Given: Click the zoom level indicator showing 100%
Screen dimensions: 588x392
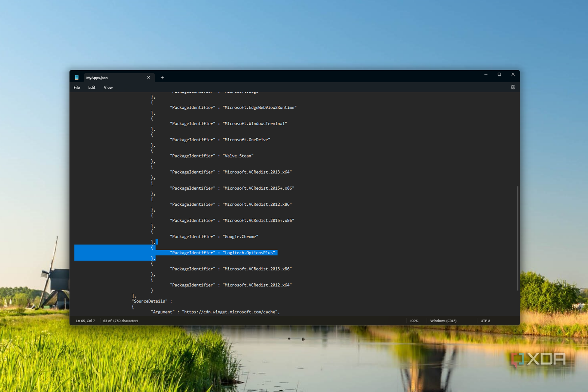Looking at the screenshot, I should 414,320.
